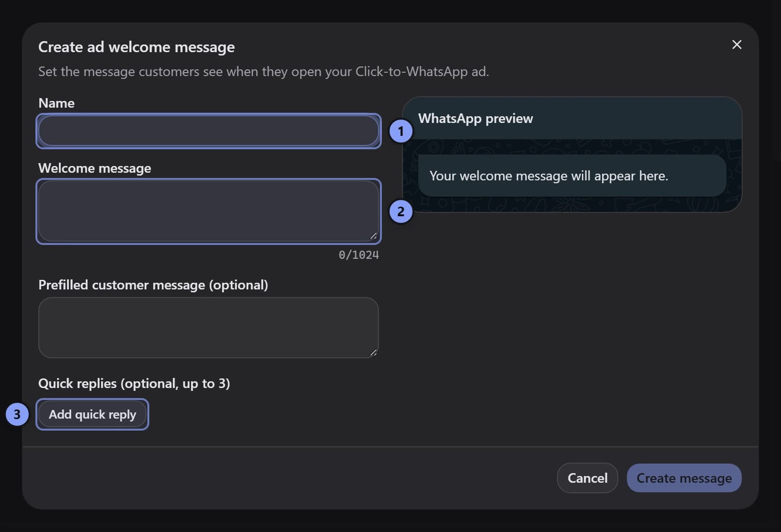Click the Create message button
Image resolution: width=781 pixels, height=532 pixels.
click(x=684, y=478)
